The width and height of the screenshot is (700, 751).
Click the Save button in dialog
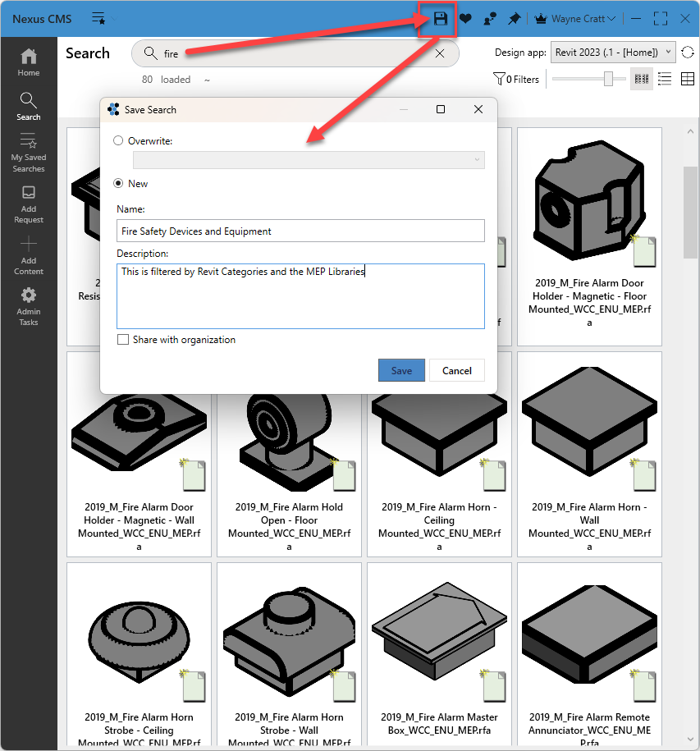coord(401,370)
